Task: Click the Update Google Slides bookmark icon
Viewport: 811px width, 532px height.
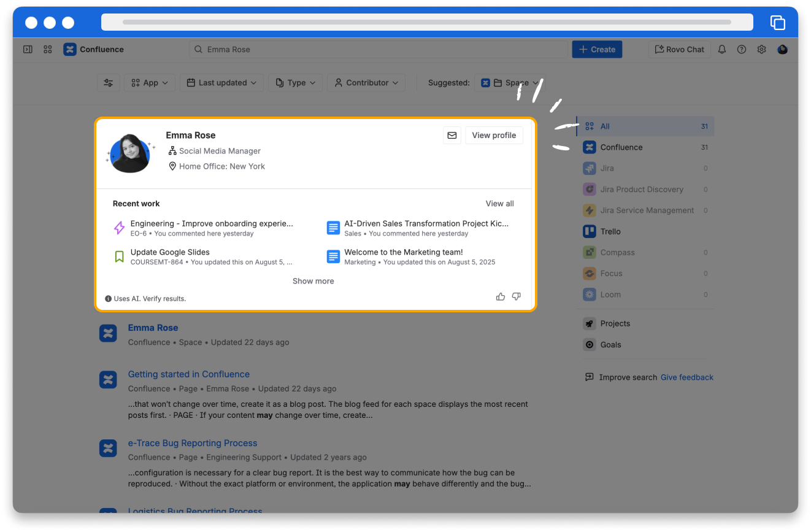Action: point(120,256)
